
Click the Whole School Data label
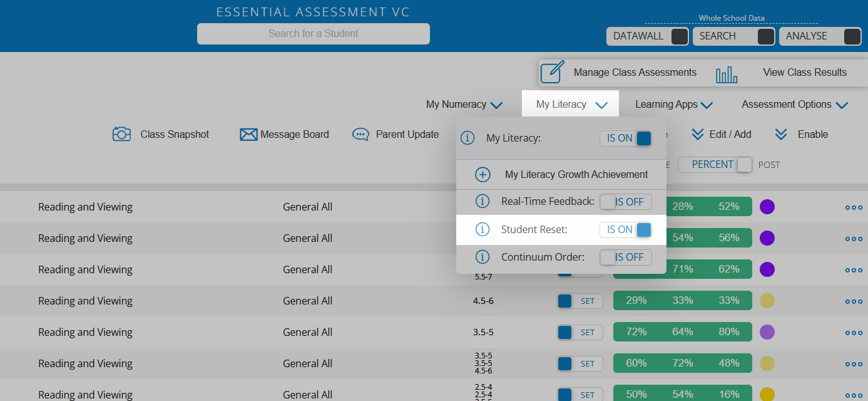click(x=732, y=18)
